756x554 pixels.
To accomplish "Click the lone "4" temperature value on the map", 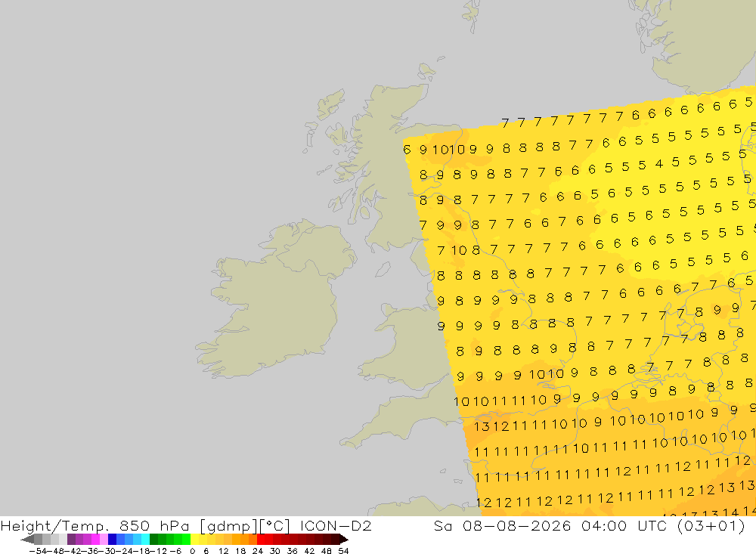I will (659, 164).
